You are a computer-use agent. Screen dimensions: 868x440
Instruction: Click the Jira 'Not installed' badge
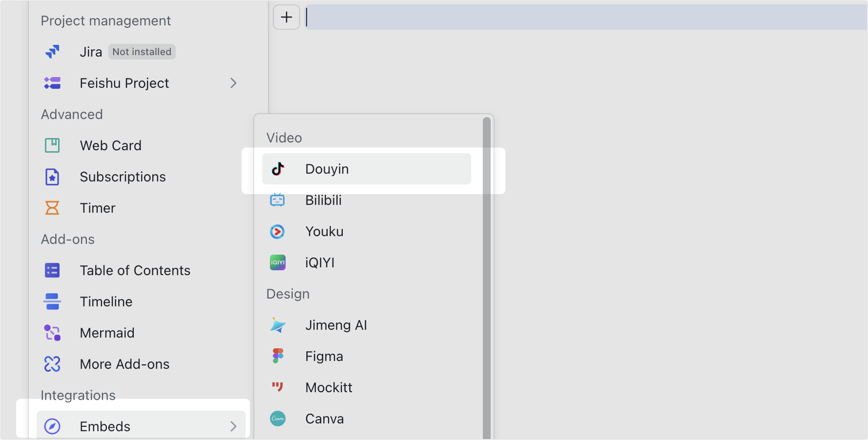tap(142, 52)
